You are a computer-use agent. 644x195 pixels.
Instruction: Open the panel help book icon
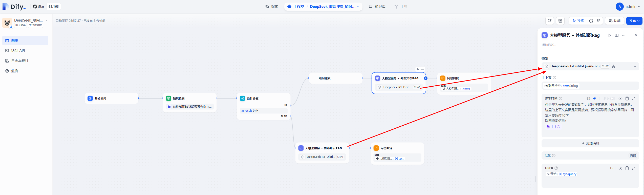(617, 35)
